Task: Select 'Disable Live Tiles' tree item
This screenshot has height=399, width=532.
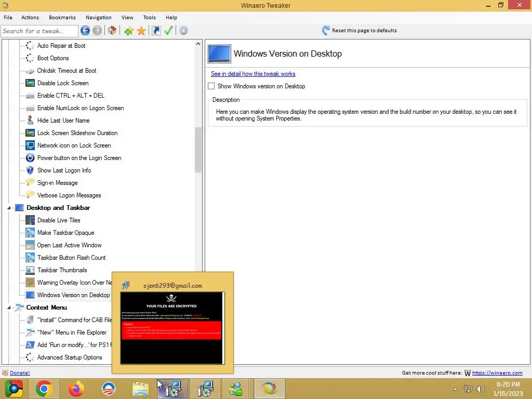Action: [59, 220]
